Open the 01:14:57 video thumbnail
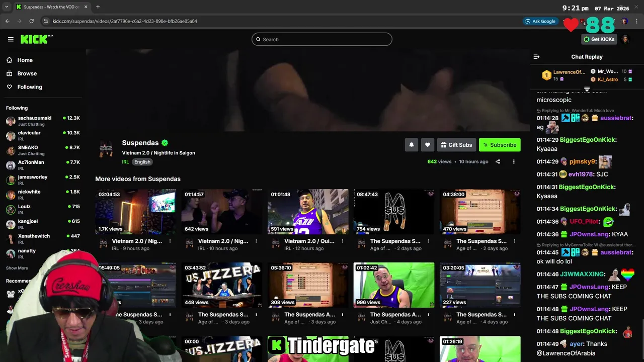This screenshot has width=644, height=362. click(x=222, y=212)
